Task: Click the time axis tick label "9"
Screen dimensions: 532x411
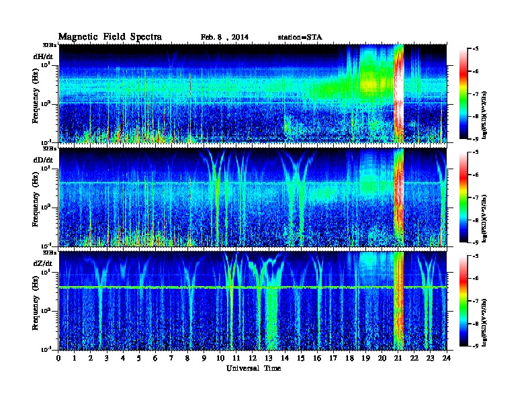Action: point(204,358)
